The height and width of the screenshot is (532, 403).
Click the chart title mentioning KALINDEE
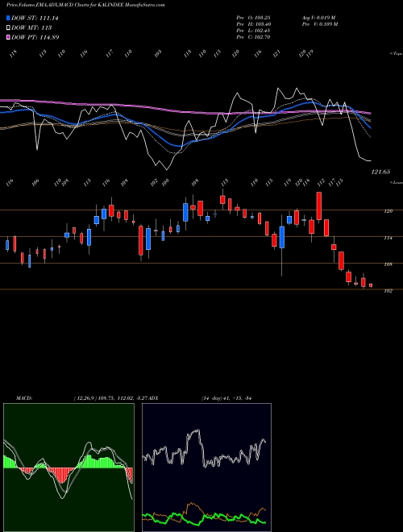[x=85, y=5]
